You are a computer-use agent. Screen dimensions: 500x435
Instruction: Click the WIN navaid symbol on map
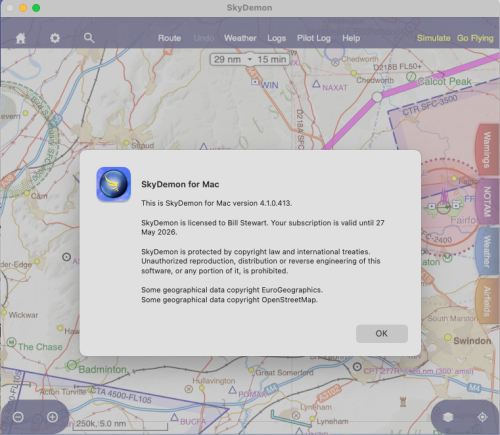[x=255, y=81]
